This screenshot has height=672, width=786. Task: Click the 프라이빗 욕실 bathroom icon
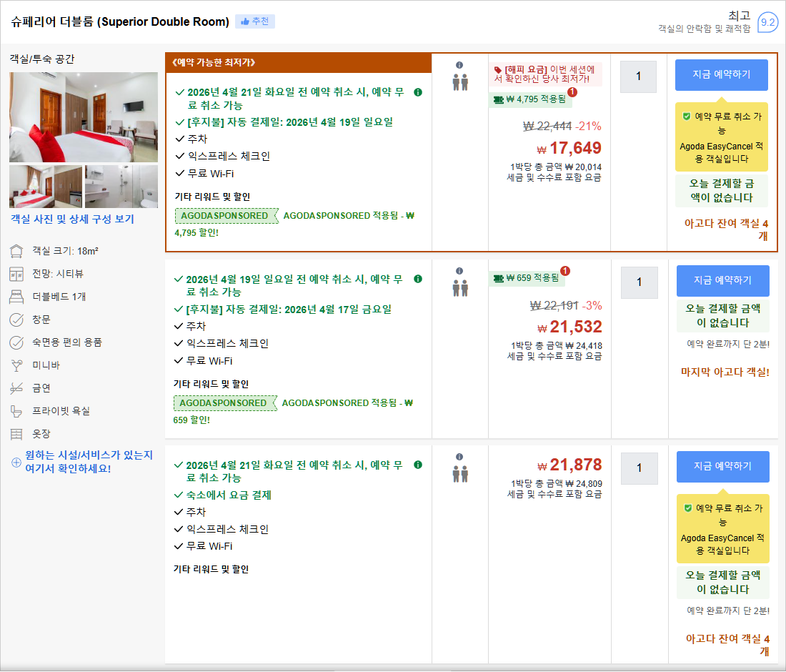tap(16, 411)
